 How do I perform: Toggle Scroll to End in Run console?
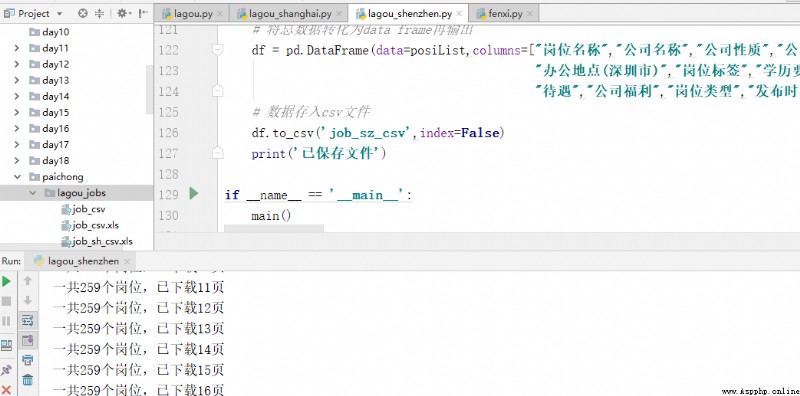[28, 340]
